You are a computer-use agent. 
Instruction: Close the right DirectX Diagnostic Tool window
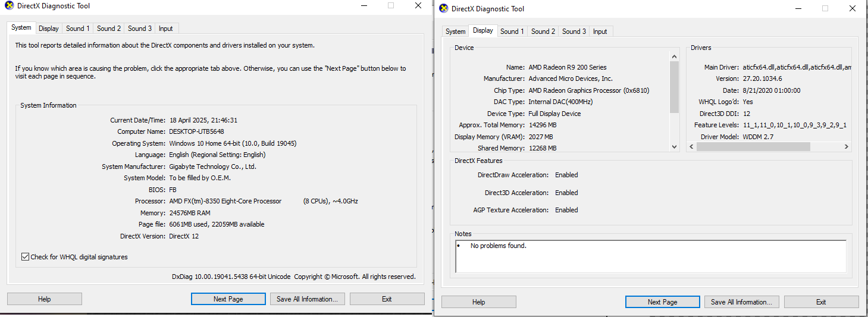[853, 8]
